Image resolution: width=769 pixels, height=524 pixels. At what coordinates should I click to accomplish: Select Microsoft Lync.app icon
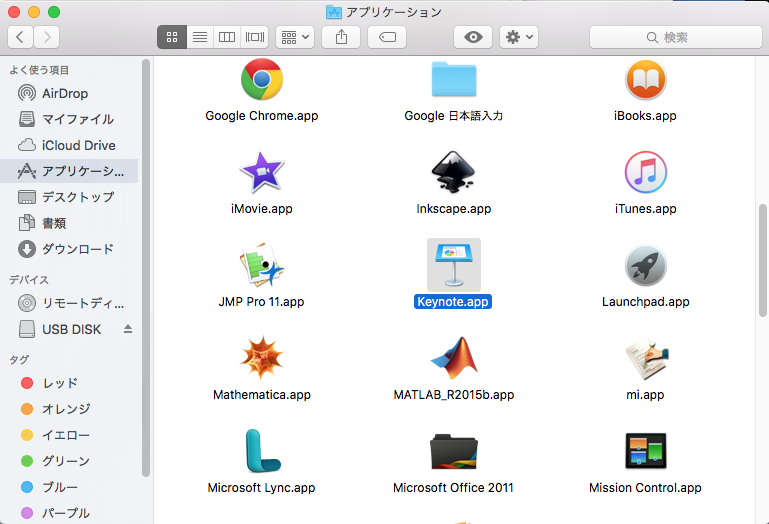[x=261, y=450]
